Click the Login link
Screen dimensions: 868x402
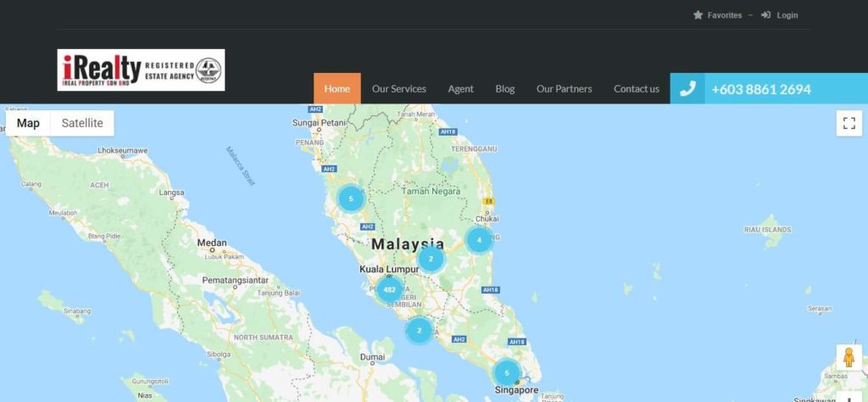point(780,15)
